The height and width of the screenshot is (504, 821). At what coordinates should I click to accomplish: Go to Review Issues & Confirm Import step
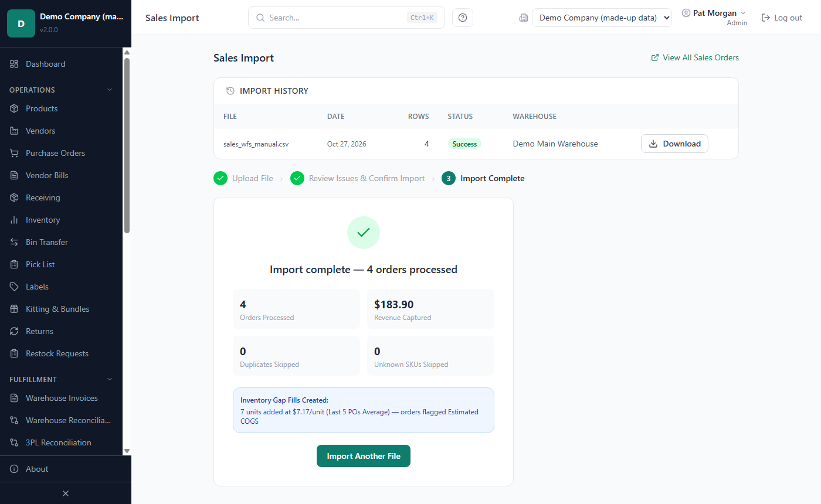click(x=357, y=178)
